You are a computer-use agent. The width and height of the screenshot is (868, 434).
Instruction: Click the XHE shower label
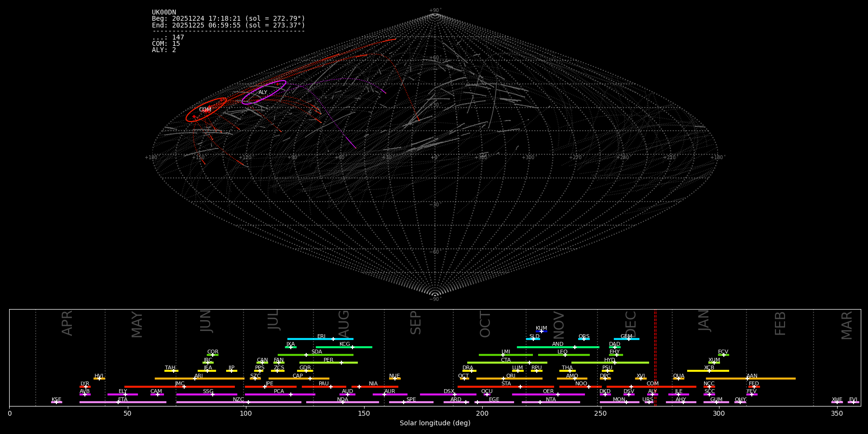tap(837, 400)
